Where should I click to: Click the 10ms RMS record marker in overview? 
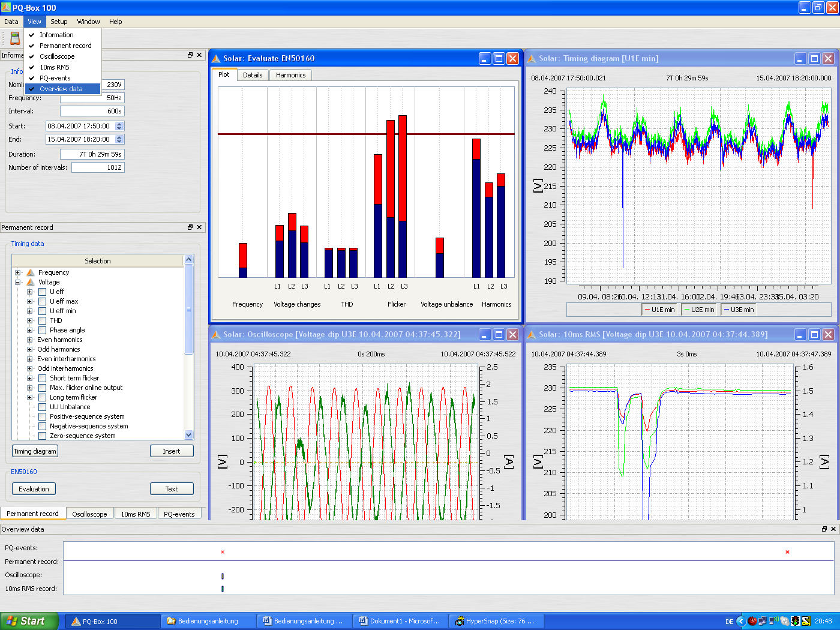coord(223,589)
